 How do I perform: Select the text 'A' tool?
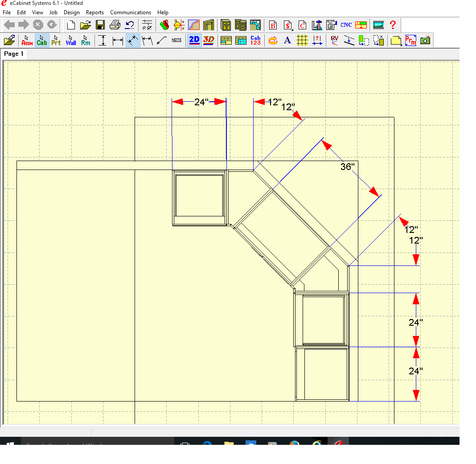(287, 40)
